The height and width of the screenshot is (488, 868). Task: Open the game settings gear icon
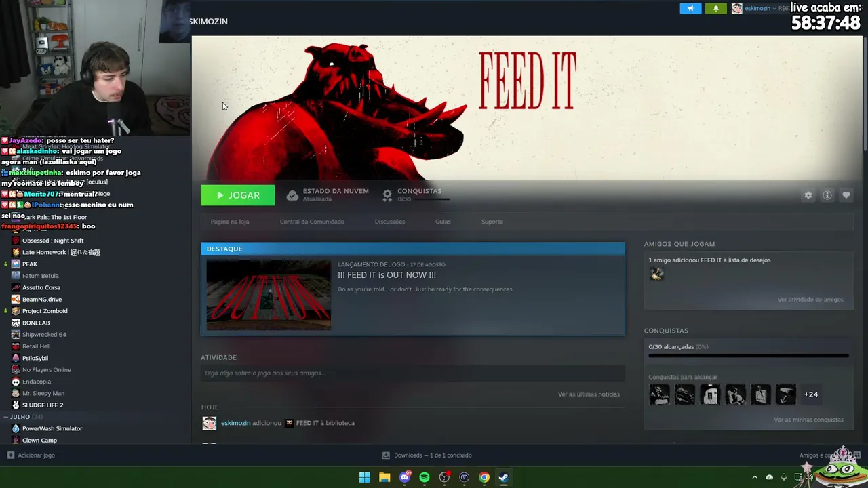pyautogui.click(x=808, y=195)
